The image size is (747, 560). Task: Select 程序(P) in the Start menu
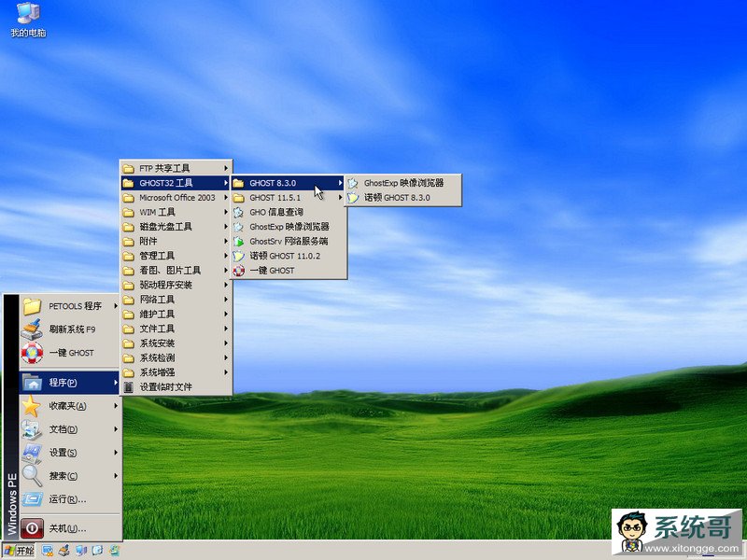click(69, 383)
